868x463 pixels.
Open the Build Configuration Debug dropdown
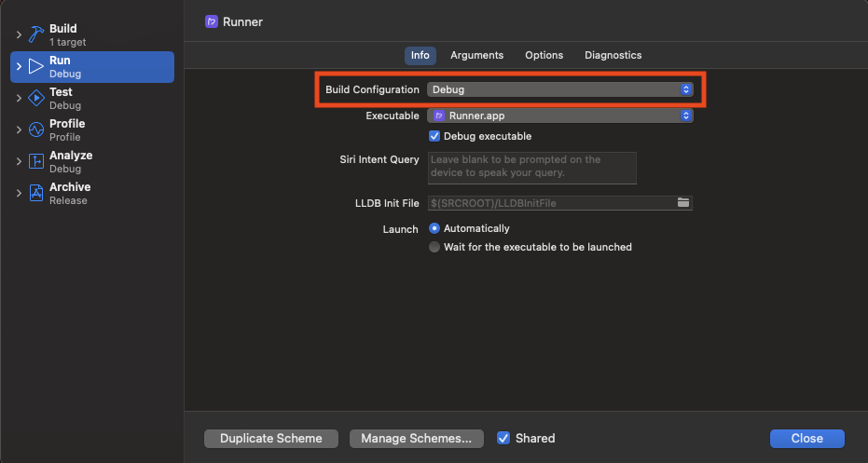coord(559,89)
